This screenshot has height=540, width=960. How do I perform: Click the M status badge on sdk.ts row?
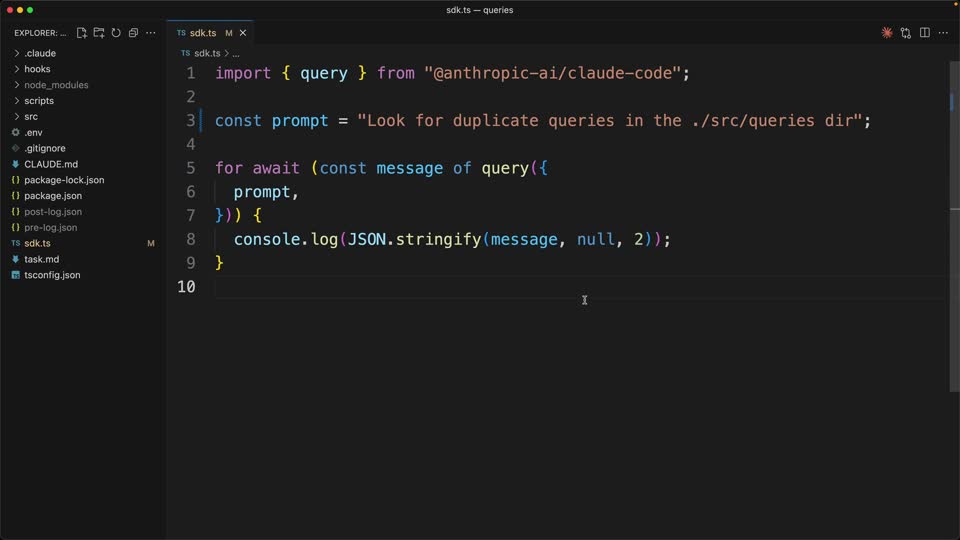pos(151,244)
